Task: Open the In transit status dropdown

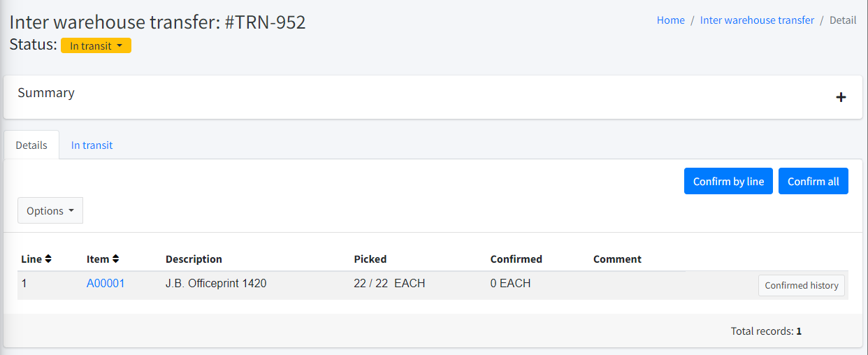Action: [x=96, y=45]
